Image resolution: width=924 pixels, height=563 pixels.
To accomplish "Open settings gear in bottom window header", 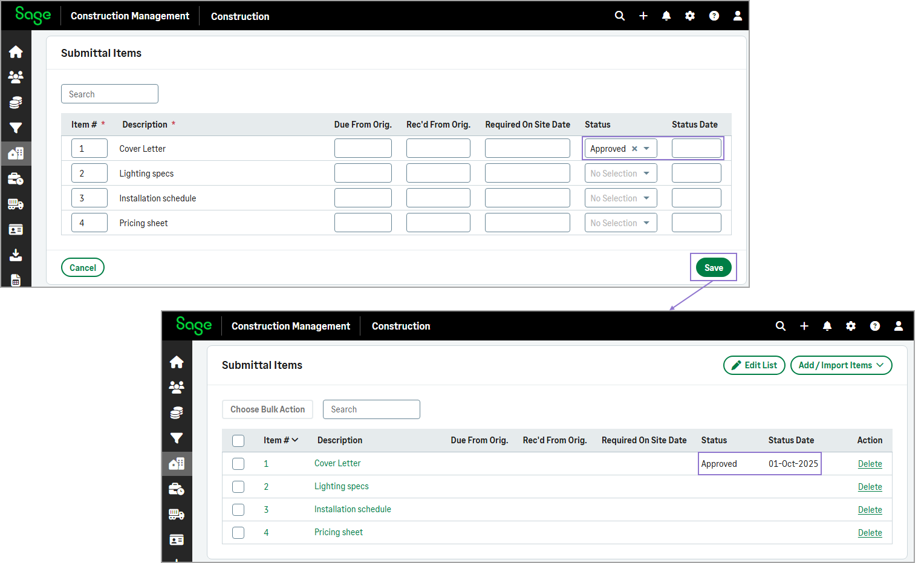I will point(851,326).
